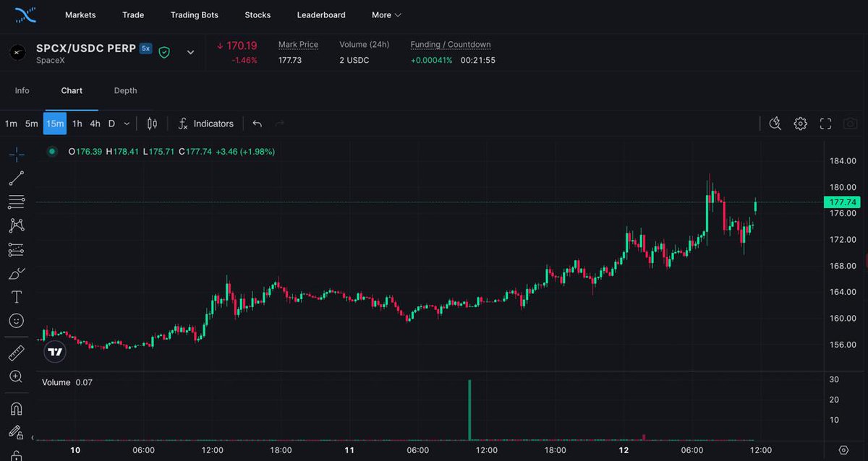The height and width of the screenshot is (461, 868).
Task: View the Leaderboard page
Action: coord(321,14)
